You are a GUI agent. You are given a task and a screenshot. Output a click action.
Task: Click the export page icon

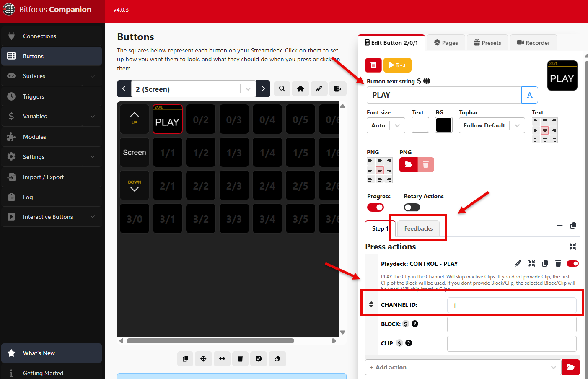tap(337, 89)
